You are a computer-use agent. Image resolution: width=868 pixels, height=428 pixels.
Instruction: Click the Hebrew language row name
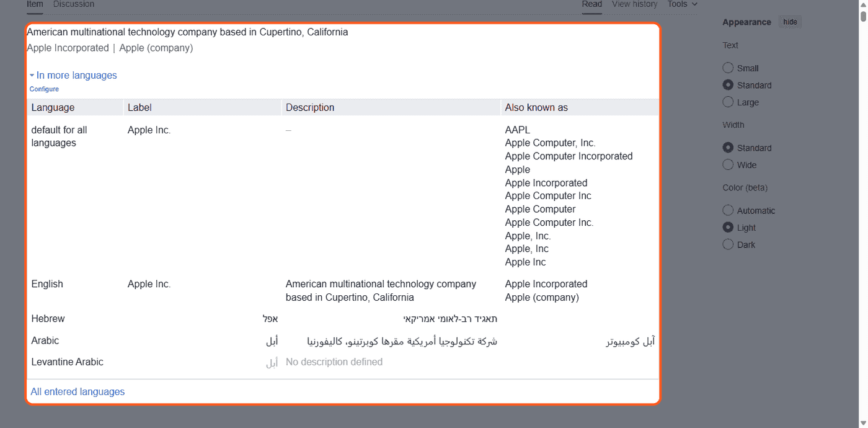(x=48, y=319)
